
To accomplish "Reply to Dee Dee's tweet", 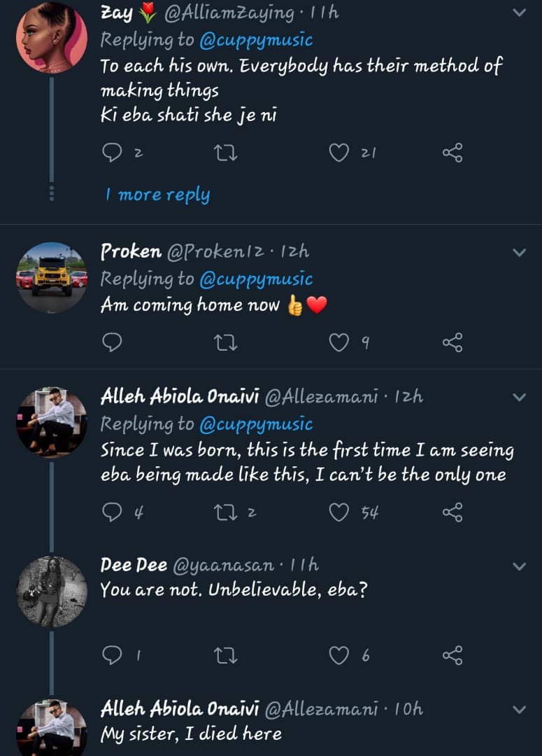I will 112,655.
